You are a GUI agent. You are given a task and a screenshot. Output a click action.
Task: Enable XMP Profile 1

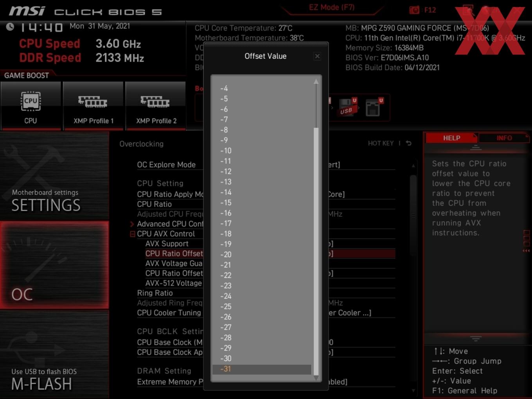[93, 106]
